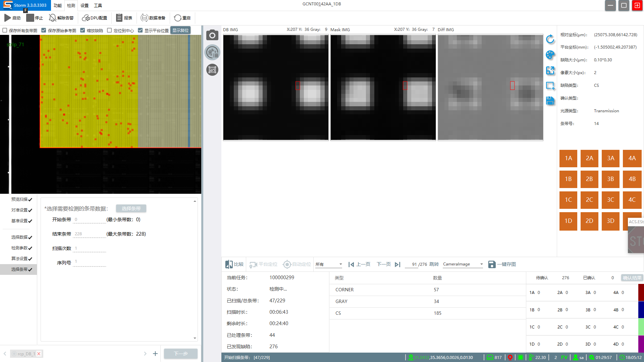644x362 pixels.
Task: Open the 所有 defect filter dropdown
Action: click(329, 264)
